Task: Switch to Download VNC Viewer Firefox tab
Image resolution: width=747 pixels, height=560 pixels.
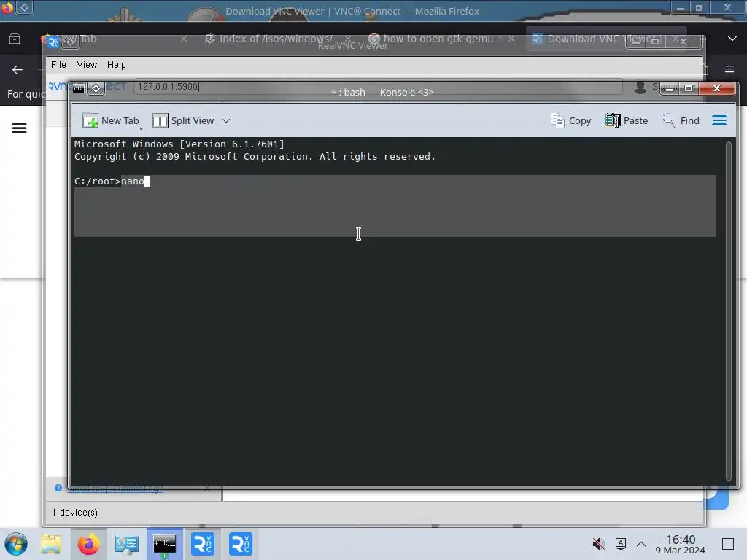Action: point(600,39)
